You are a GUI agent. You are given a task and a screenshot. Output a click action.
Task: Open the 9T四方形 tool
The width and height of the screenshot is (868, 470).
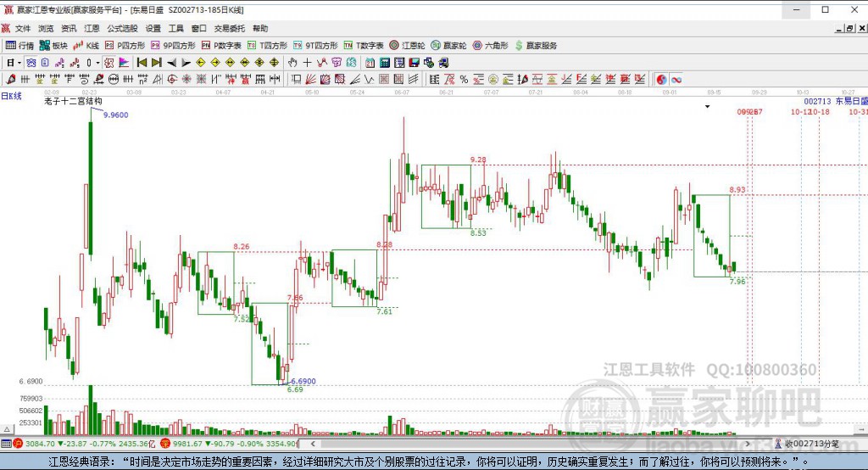[x=315, y=46]
